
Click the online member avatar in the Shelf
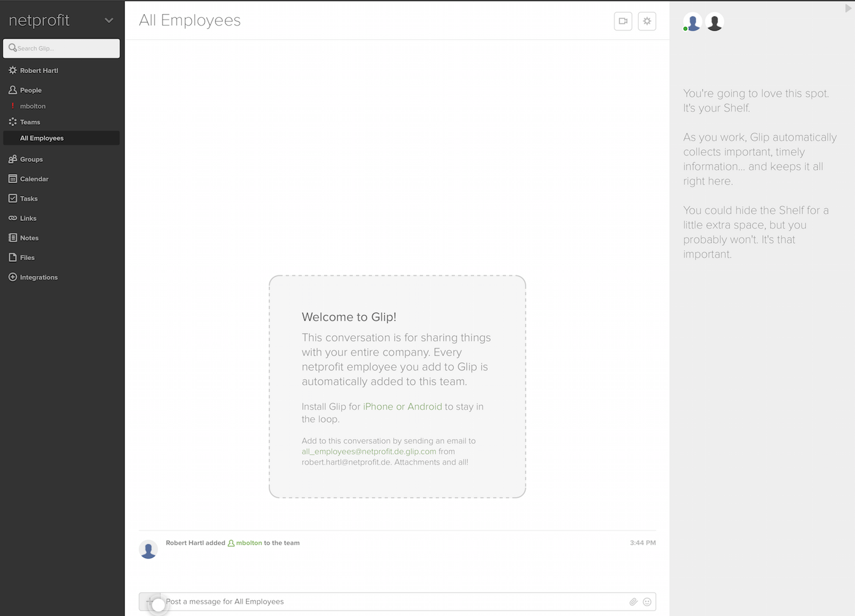pos(693,22)
